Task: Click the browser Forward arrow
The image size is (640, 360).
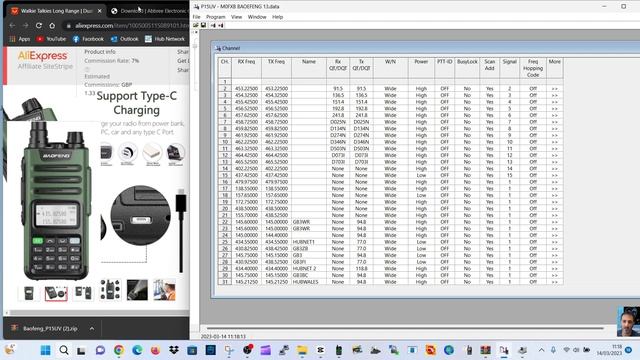Action: click(x=25, y=25)
